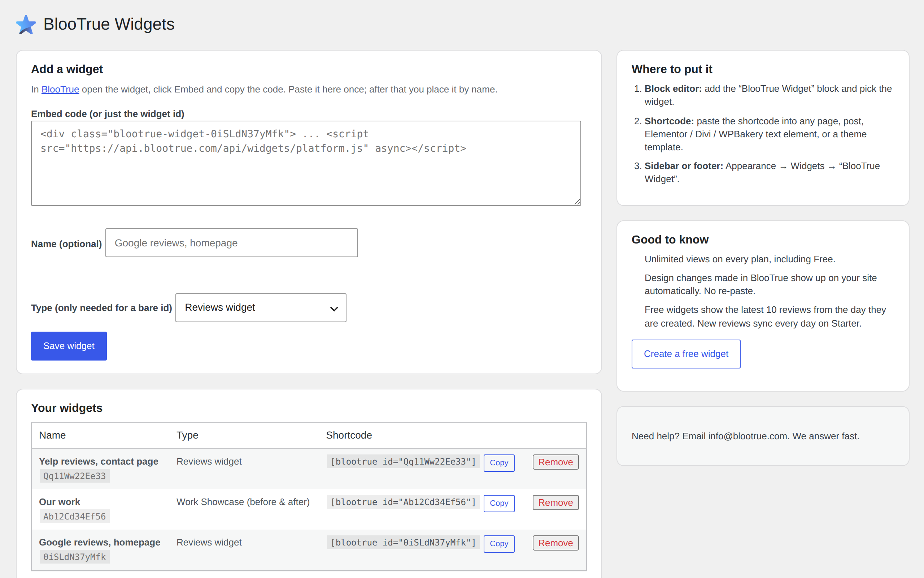924x578 pixels.
Task: Click the Good to know heading
Action: (x=670, y=240)
